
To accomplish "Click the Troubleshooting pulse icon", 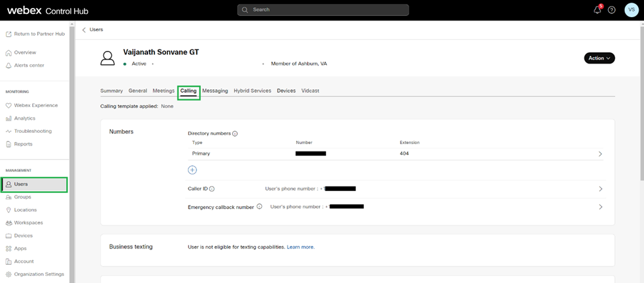I will point(9,132).
